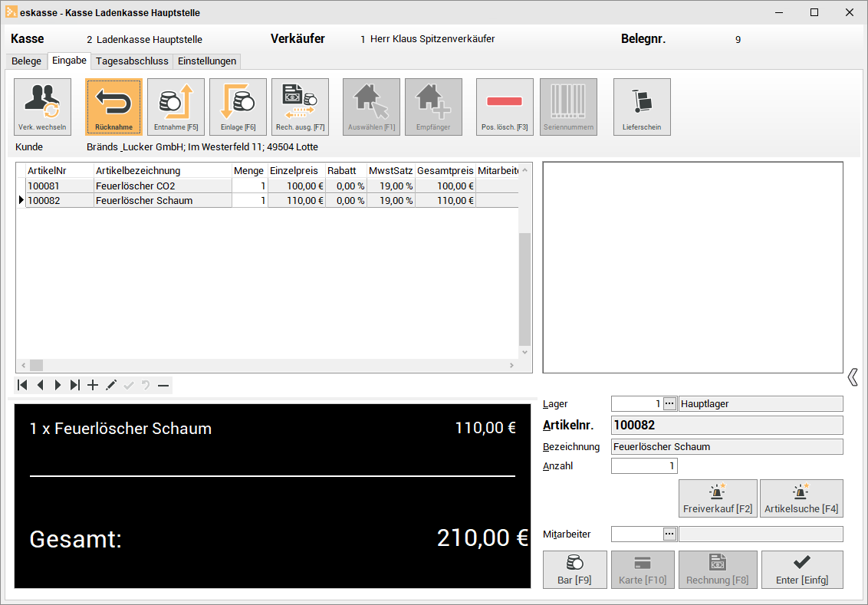Toggle the Rücknahme return button

coord(113,107)
